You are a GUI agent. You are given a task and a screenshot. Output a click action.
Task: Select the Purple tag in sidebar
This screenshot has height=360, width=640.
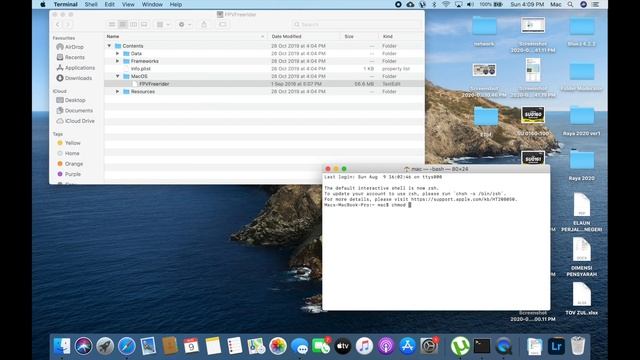click(x=69, y=174)
